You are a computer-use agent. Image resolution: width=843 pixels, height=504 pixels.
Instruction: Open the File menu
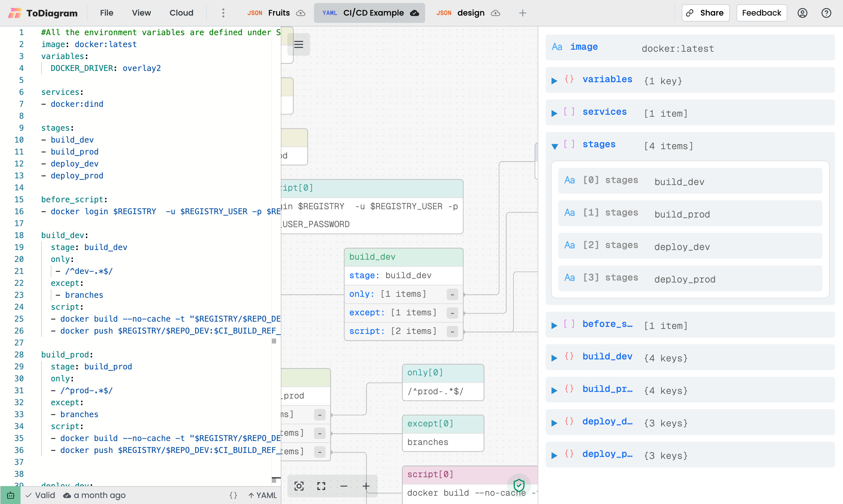[x=107, y=13]
